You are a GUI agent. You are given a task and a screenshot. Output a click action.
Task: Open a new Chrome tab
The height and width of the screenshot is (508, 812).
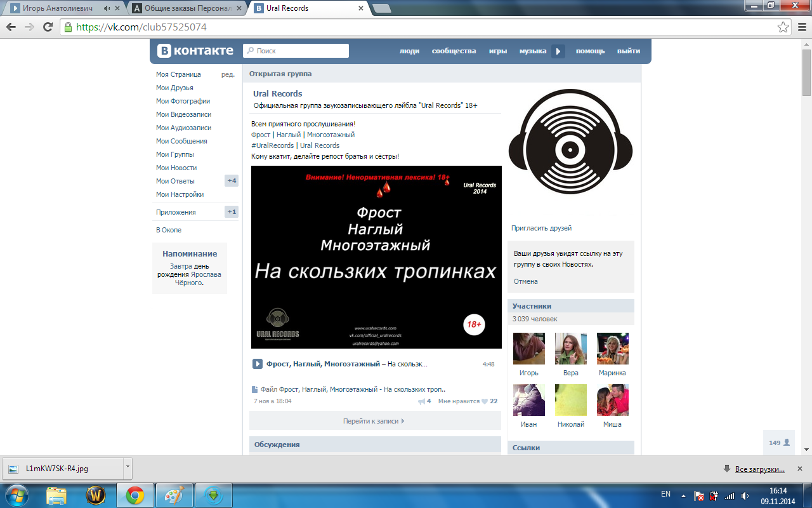click(x=382, y=8)
